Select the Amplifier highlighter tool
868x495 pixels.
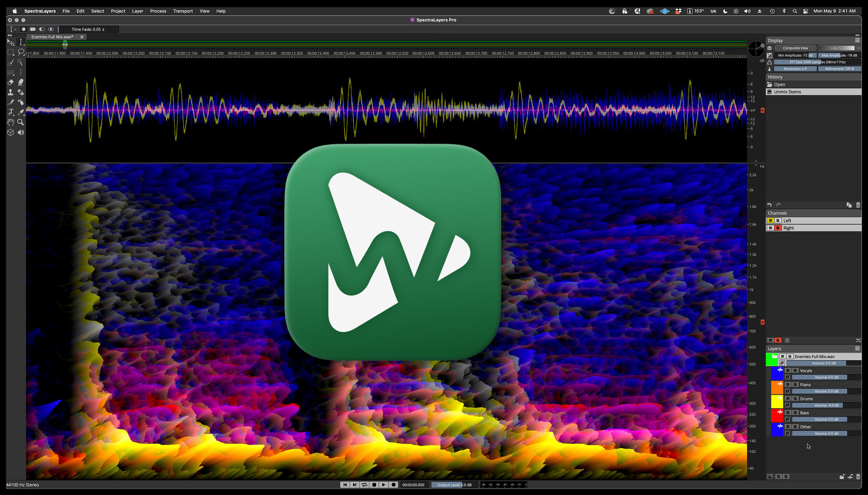coord(21,82)
